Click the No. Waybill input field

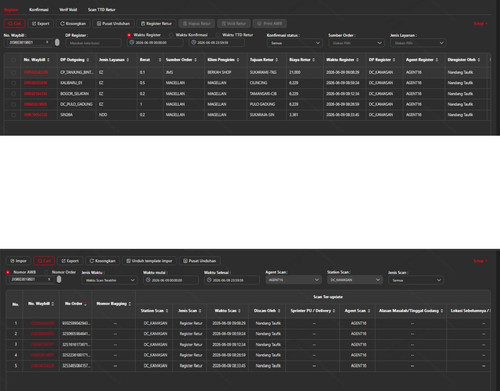29,43
